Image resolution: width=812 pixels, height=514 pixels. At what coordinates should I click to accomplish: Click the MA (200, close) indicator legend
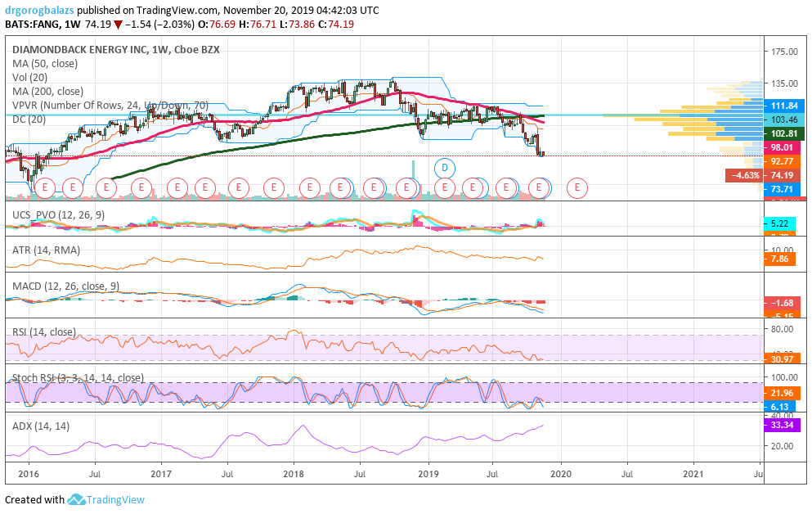coord(47,92)
